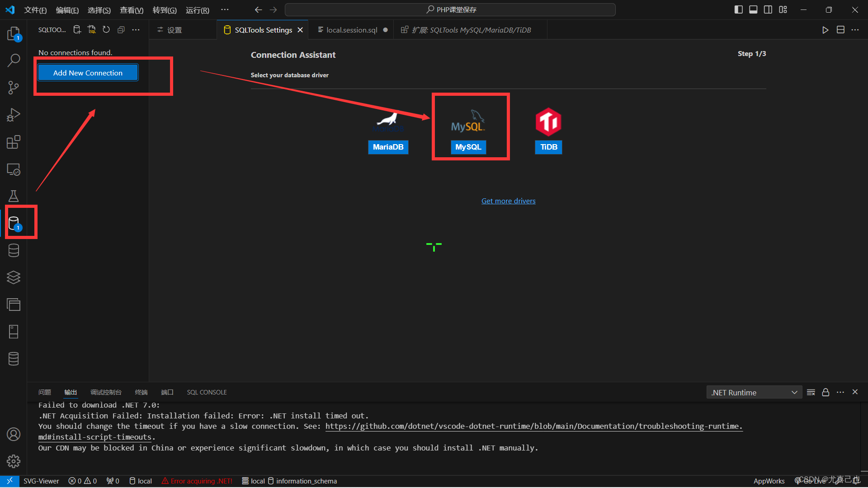This screenshot has height=488, width=868.
Task: Toggle output auto-scroll lock
Action: pyautogui.click(x=826, y=392)
